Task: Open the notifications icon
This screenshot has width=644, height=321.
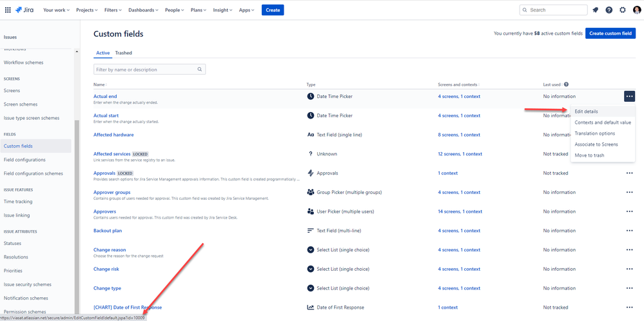Action: (596, 10)
